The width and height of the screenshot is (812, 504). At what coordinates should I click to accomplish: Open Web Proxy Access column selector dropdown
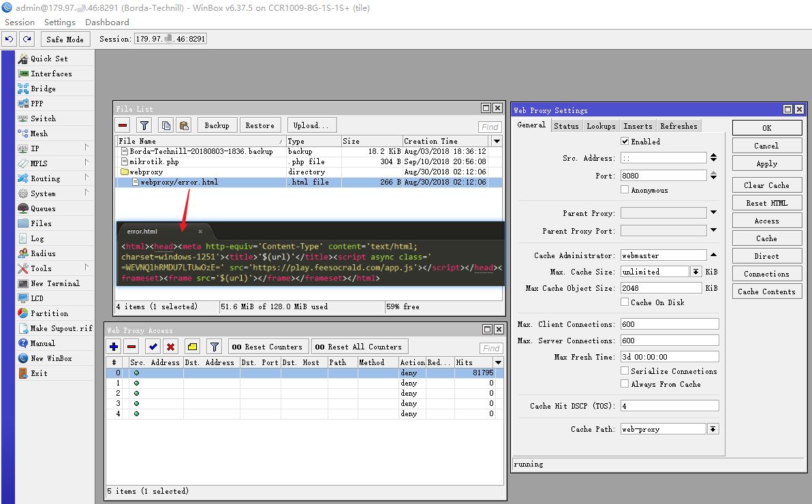point(498,362)
